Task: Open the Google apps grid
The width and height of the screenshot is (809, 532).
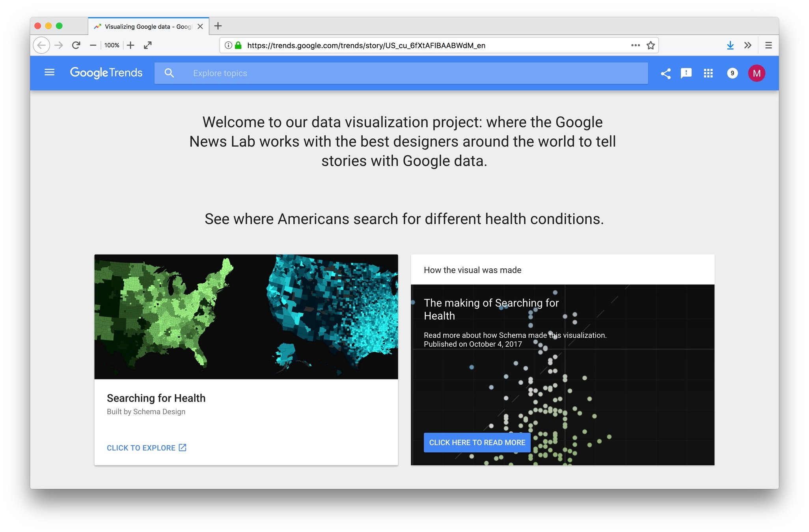Action: pyautogui.click(x=708, y=73)
